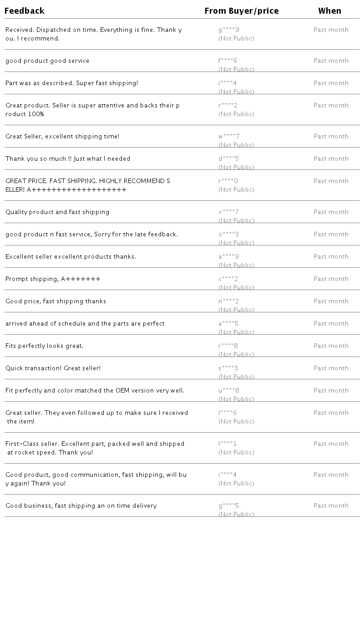The height and width of the screenshot is (623, 364).
Task: Click the 'Quick transaction! Great seller!' comment
Action: 53,368
